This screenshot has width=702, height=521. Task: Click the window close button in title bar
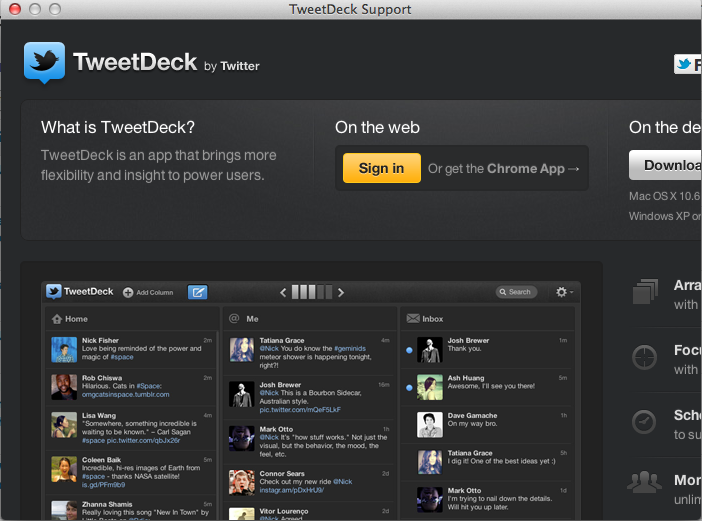[x=15, y=9]
